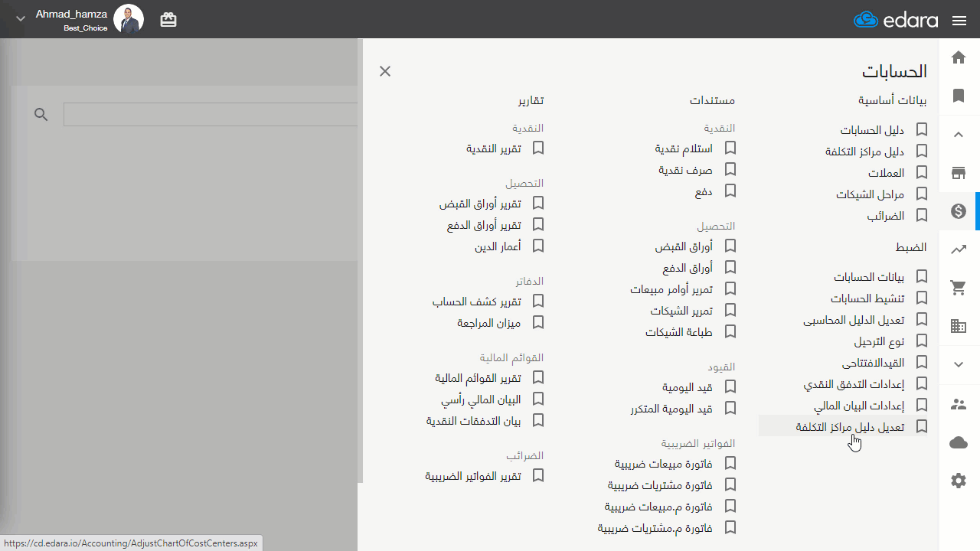Open تقرير الفواتير الضريبية
Screen dimensions: 980x551
(473, 476)
